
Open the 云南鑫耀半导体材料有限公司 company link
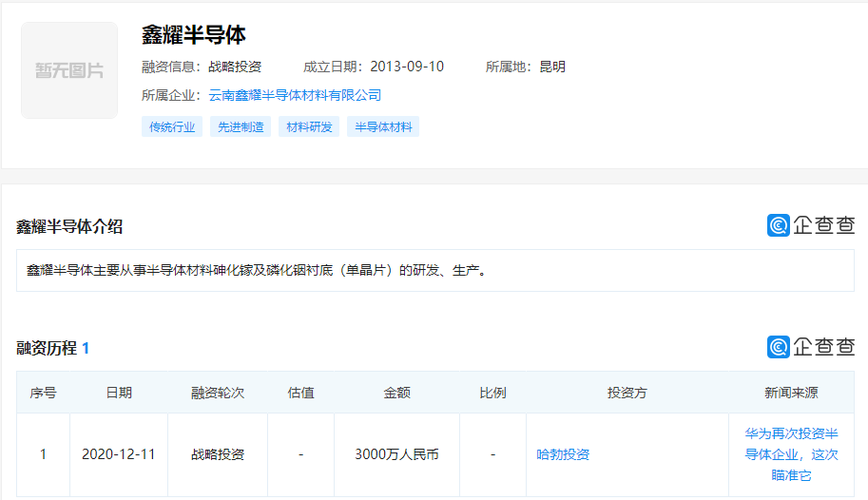(295, 95)
